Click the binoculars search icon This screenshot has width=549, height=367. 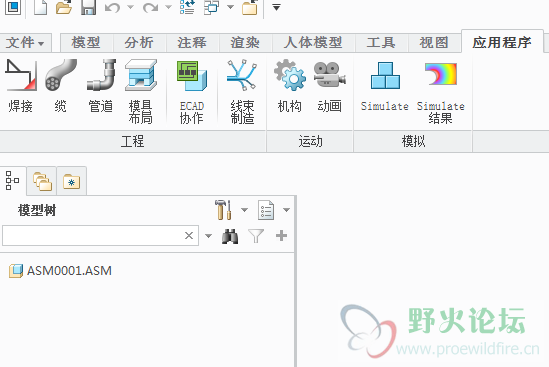(x=230, y=236)
